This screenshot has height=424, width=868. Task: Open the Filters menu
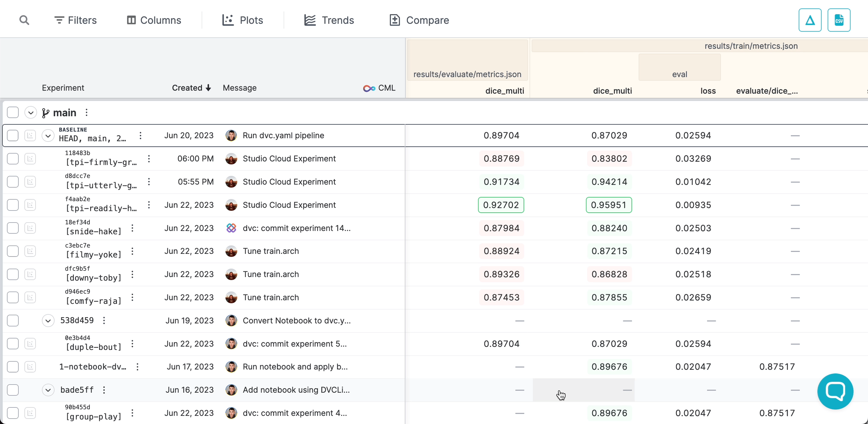75,20
